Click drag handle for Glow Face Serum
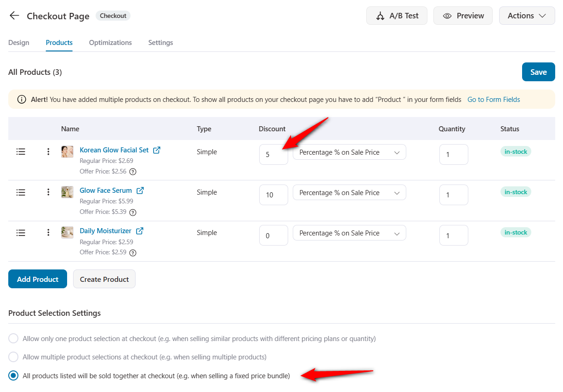563x392 pixels. (21, 192)
